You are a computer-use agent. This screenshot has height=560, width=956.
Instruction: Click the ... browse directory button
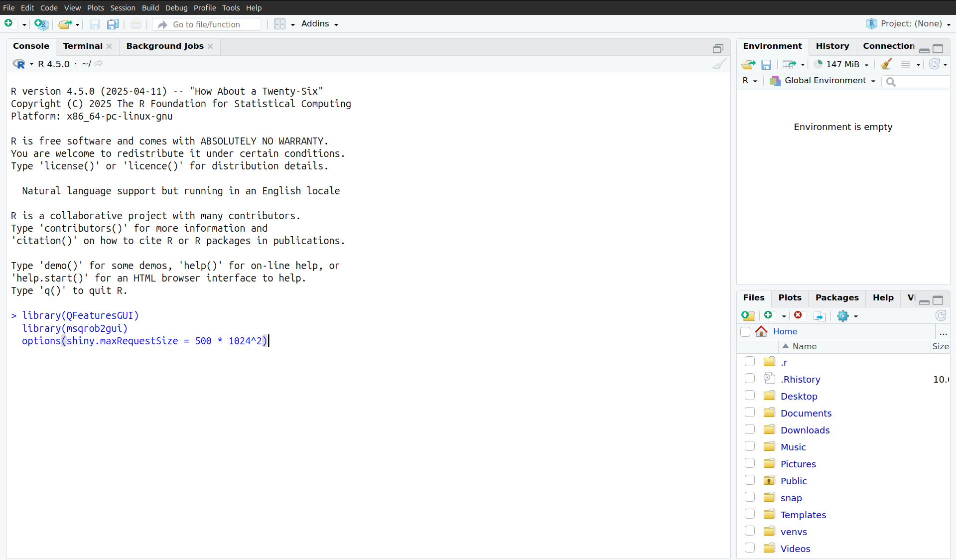[943, 332]
